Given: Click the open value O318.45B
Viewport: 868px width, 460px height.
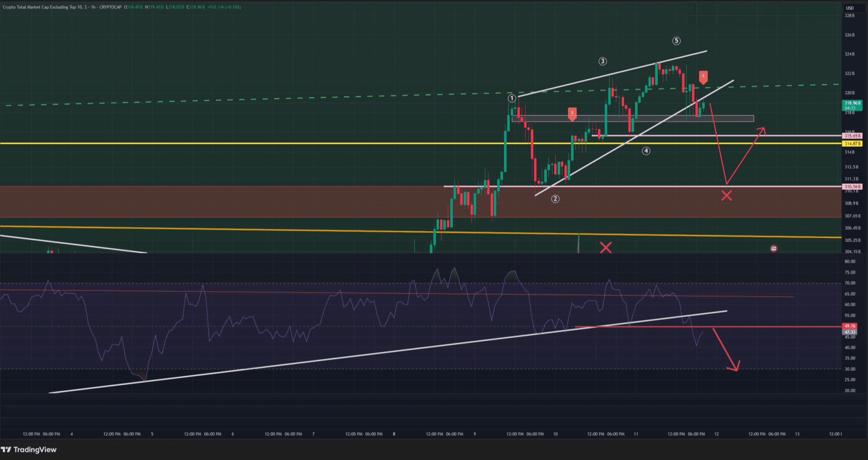Looking at the screenshot, I should pos(134,7).
